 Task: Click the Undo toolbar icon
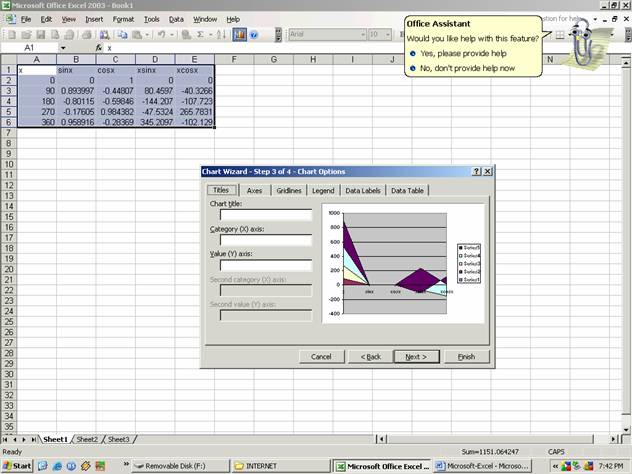pos(161,35)
